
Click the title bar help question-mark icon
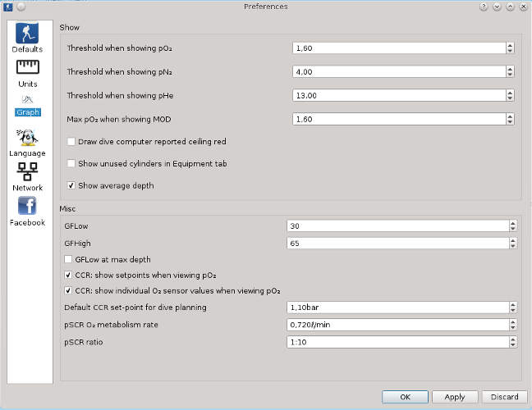(x=484, y=7)
